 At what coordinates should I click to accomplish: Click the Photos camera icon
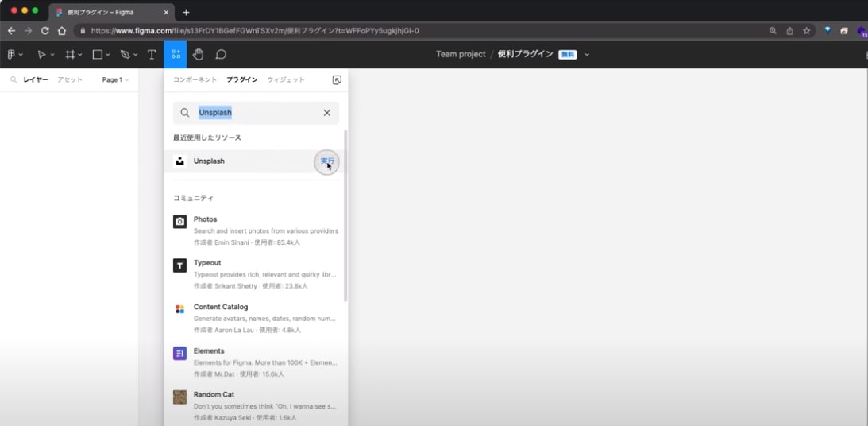click(179, 222)
